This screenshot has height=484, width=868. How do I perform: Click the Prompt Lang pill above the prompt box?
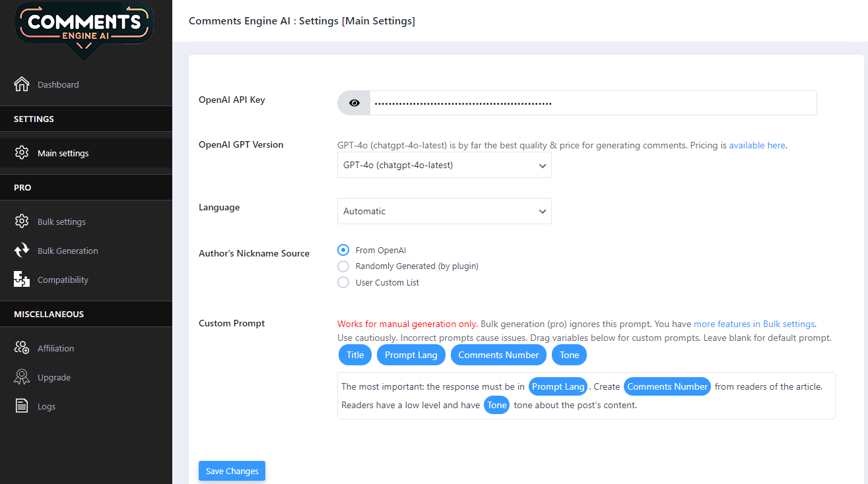[x=411, y=355]
